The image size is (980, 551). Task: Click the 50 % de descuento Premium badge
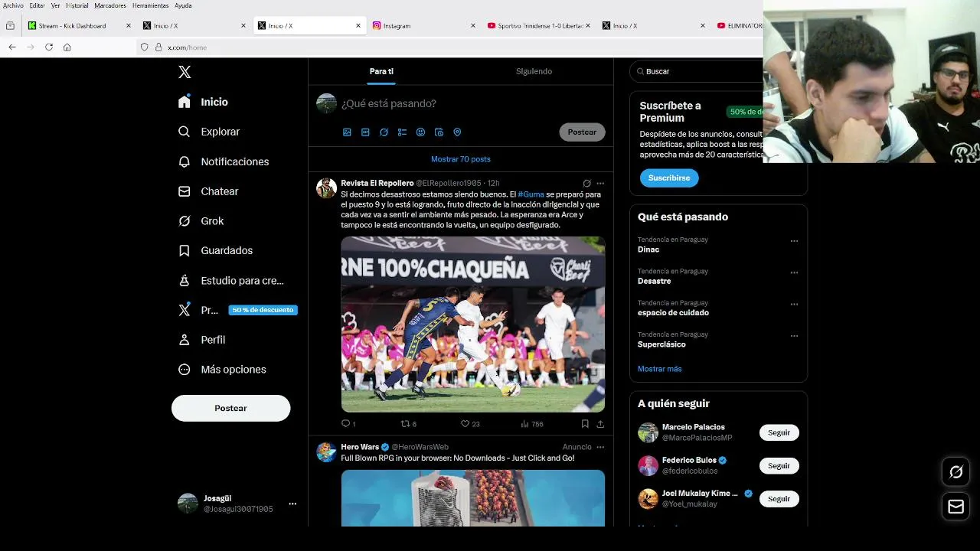(x=263, y=310)
